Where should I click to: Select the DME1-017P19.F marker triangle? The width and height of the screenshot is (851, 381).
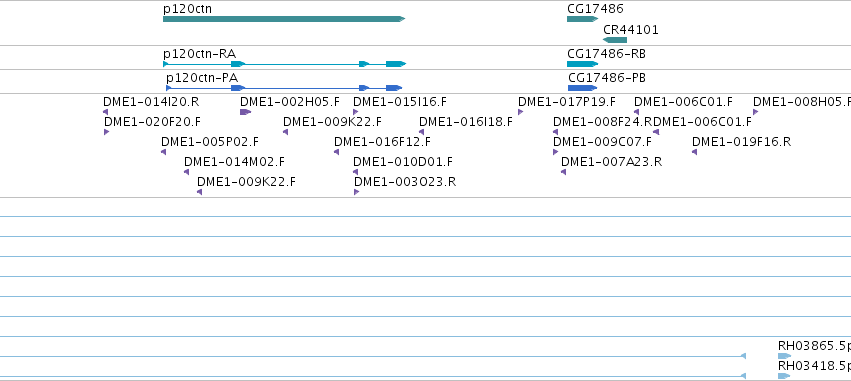(520, 112)
